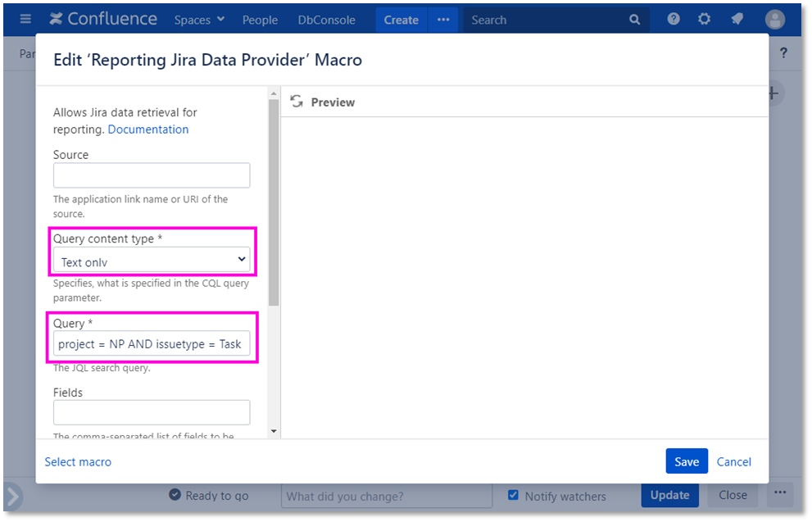Click the Create button
Image resolution: width=812 pixels, height=522 pixels.
[x=401, y=20]
